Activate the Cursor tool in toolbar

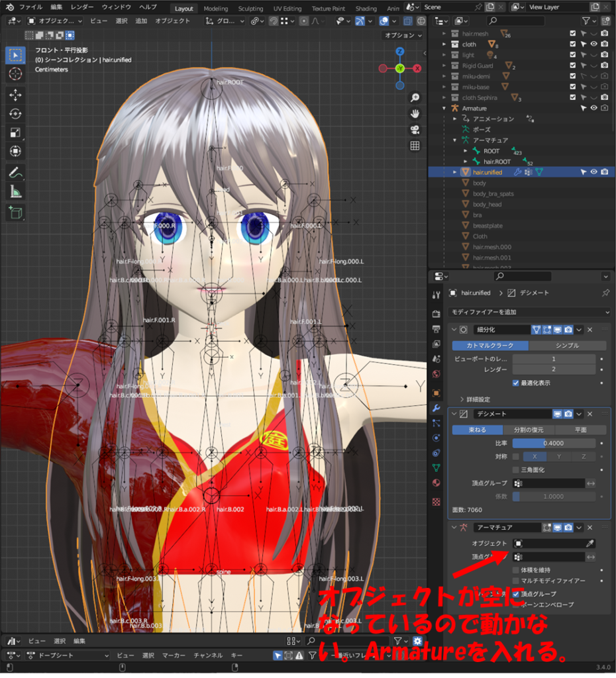(16, 74)
